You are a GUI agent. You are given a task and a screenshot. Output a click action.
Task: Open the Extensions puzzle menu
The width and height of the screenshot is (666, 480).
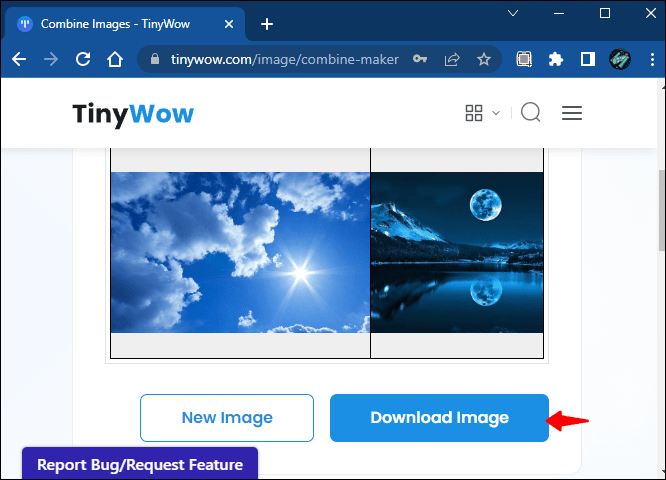(x=556, y=59)
